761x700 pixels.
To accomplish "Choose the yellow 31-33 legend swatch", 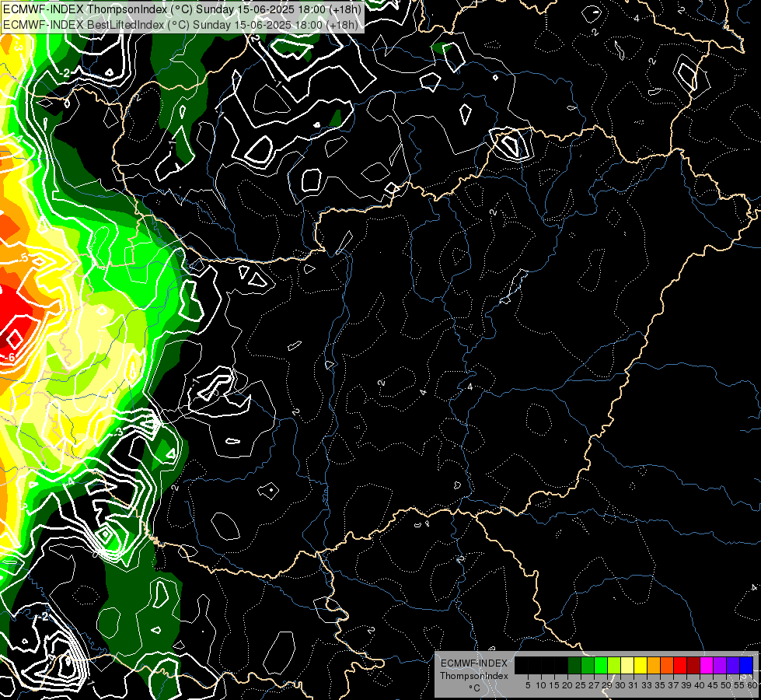I will click(641, 665).
